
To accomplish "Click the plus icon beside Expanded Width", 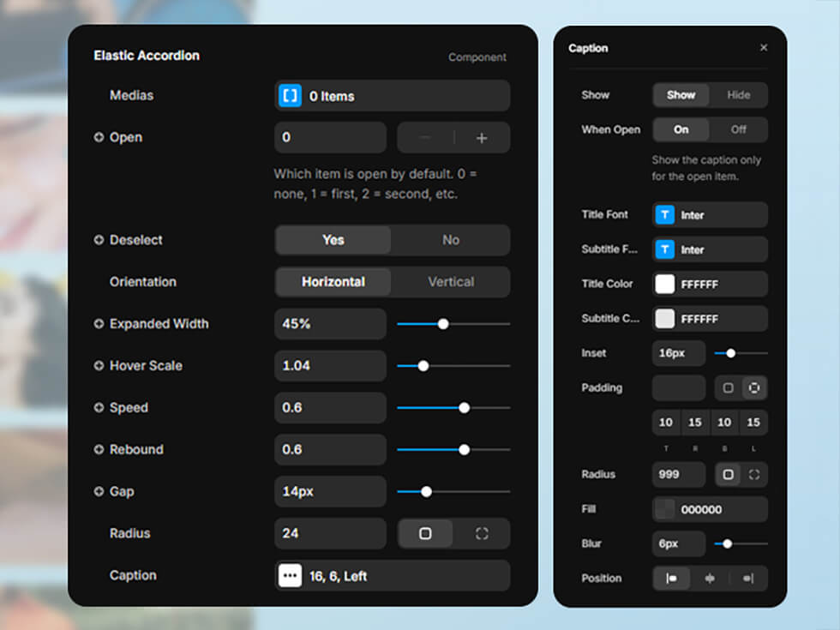I will (x=99, y=324).
